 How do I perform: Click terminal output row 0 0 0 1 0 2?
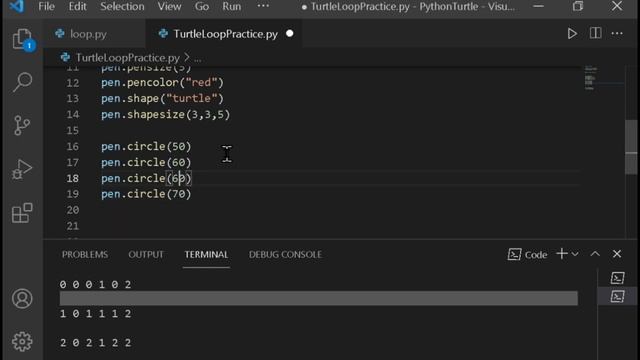[x=96, y=284]
